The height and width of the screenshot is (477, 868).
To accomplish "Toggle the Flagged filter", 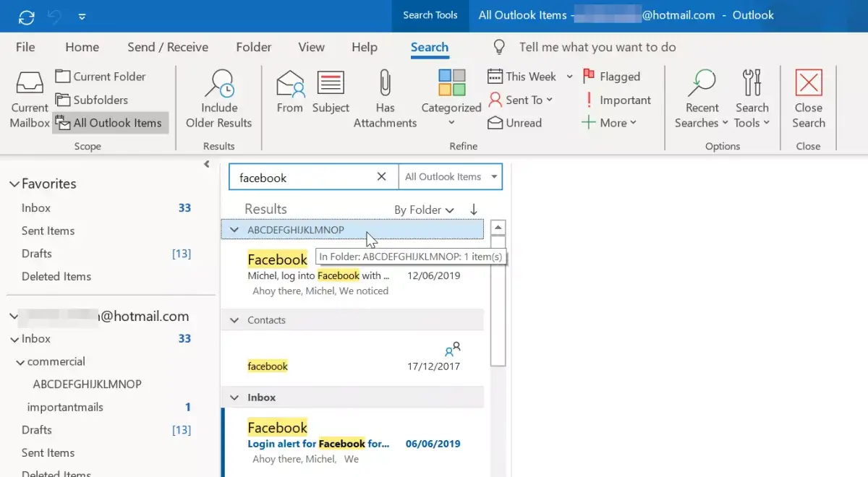I will pyautogui.click(x=611, y=77).
